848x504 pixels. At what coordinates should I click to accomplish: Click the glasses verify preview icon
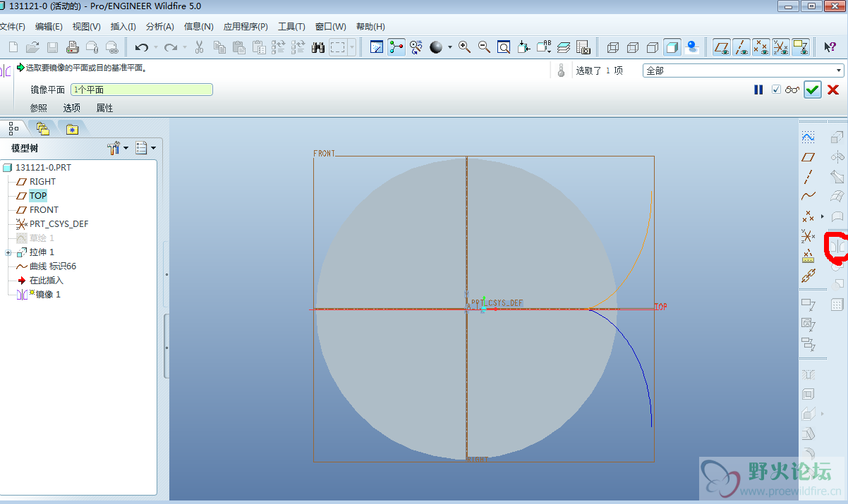click(x=792, y=90)
